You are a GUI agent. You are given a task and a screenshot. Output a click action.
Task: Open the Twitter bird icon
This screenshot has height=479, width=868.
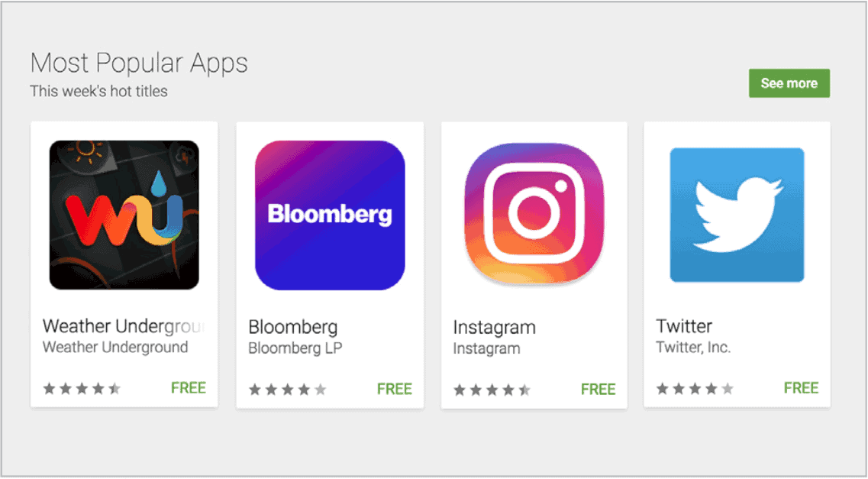[x=737, y=215]
